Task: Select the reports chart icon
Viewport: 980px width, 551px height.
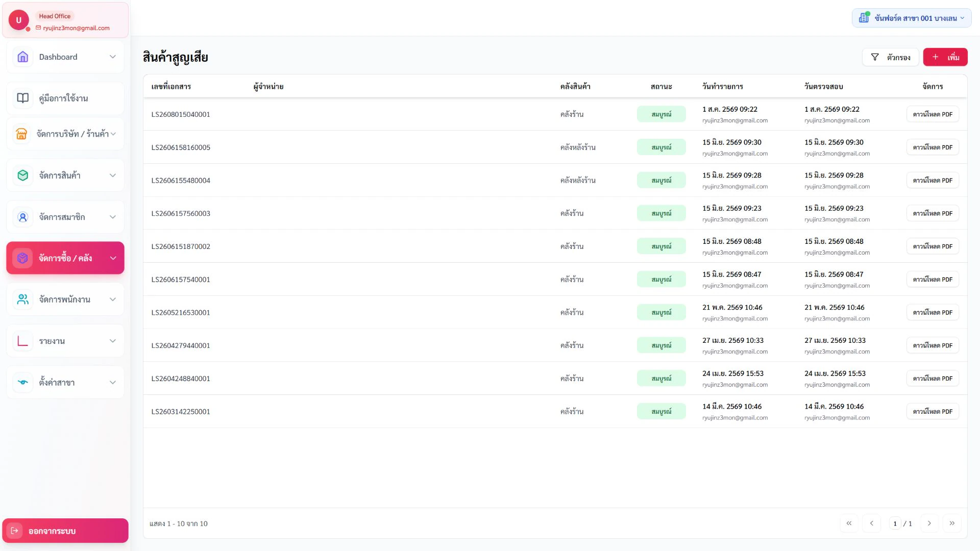Action: 23,341
